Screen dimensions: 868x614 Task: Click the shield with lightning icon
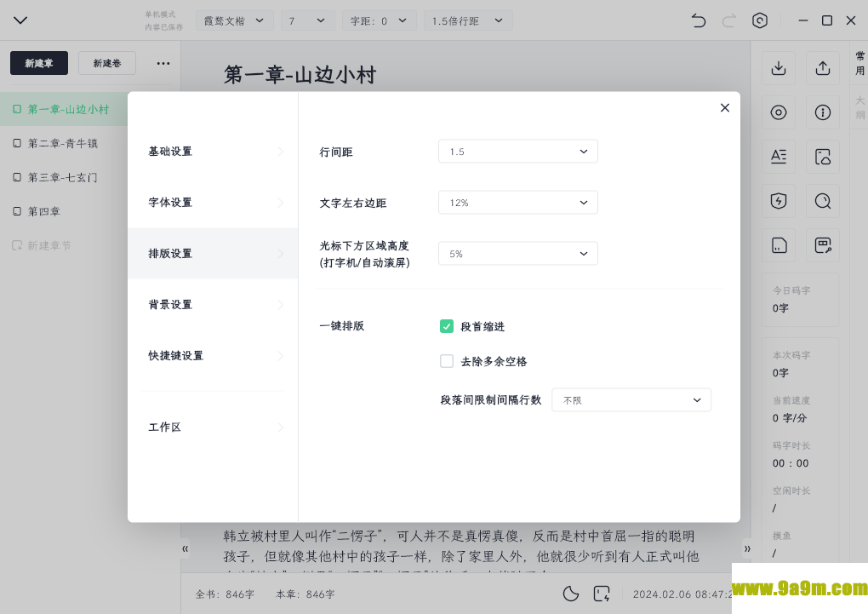click(x=778, y=201)
